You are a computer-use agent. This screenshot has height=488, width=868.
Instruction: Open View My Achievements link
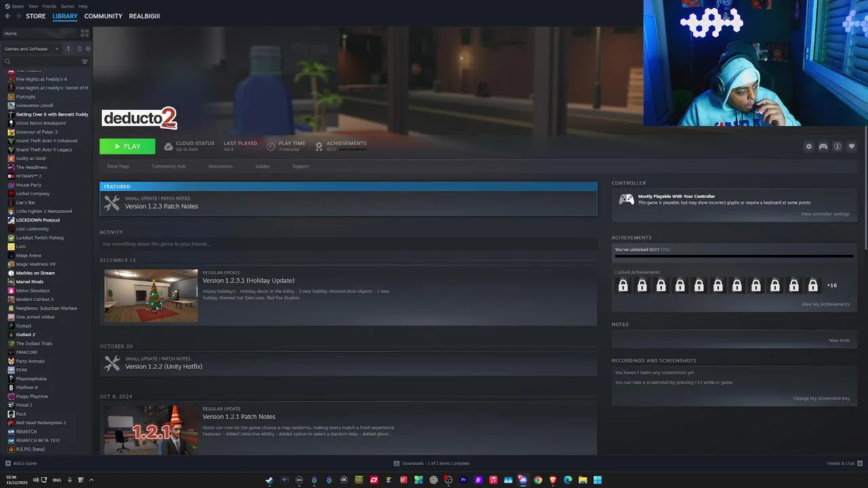(825, 304)
